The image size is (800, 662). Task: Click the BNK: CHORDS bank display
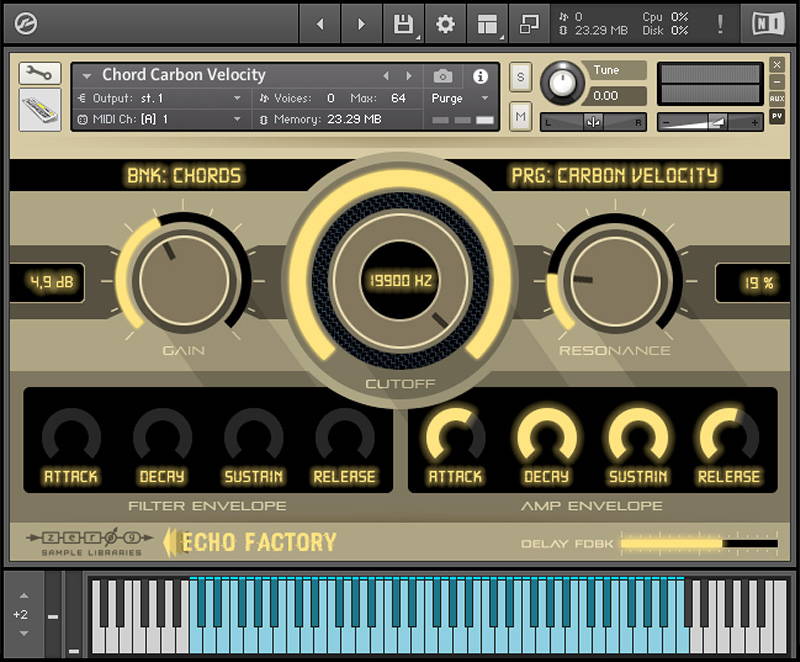point(184,176)
